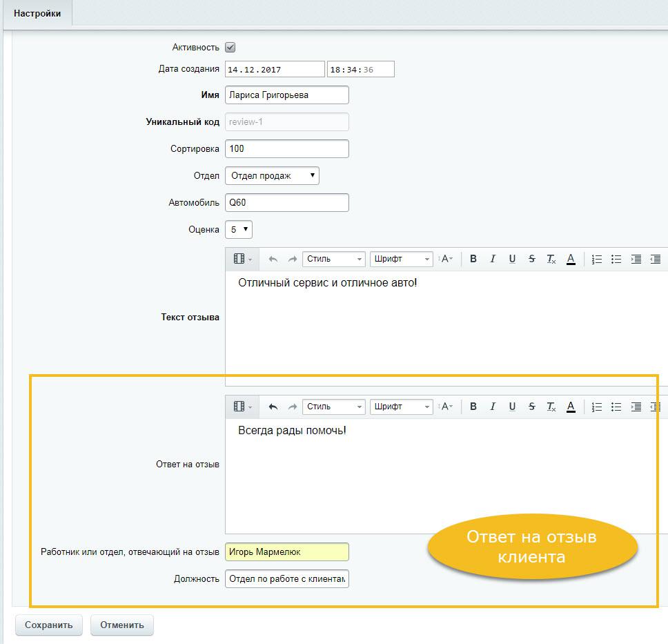Open the editor view mode menu in the review text toolbar
668x644 pixels.
(x=242, y=259)
